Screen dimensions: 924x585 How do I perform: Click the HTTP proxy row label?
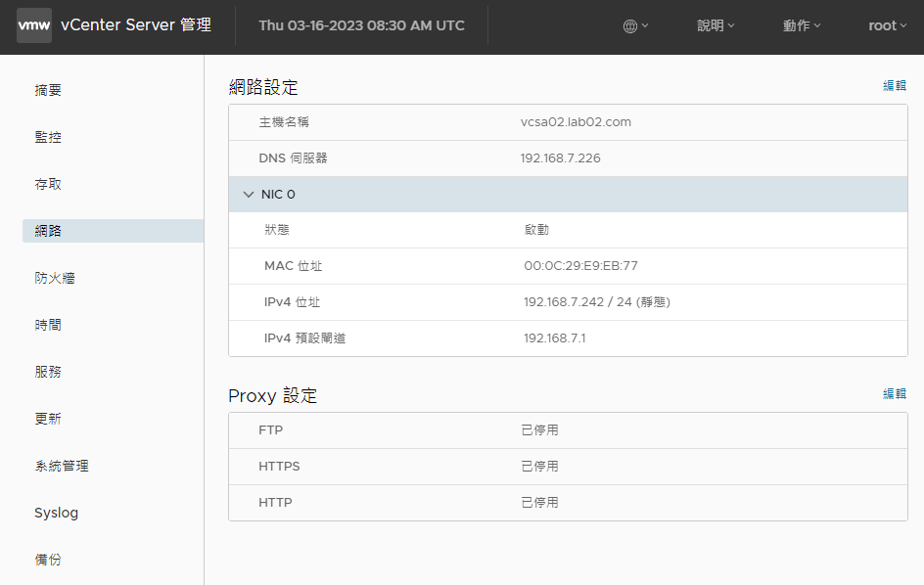pos(276,503)
